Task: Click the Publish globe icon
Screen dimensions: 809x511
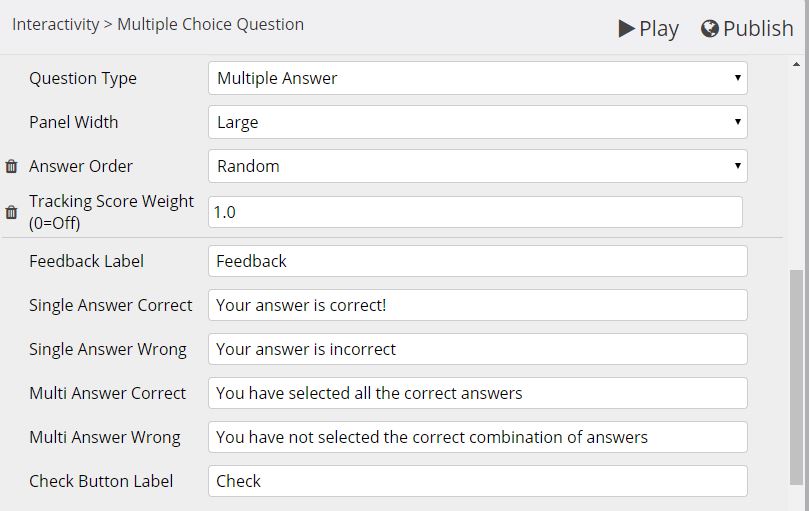Action: 710,28
